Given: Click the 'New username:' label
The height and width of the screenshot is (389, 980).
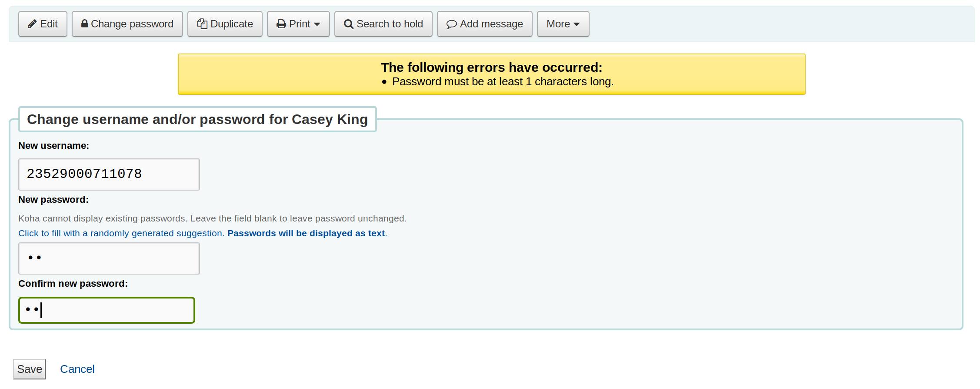Looking at the screenshot, I should [53, 146].
